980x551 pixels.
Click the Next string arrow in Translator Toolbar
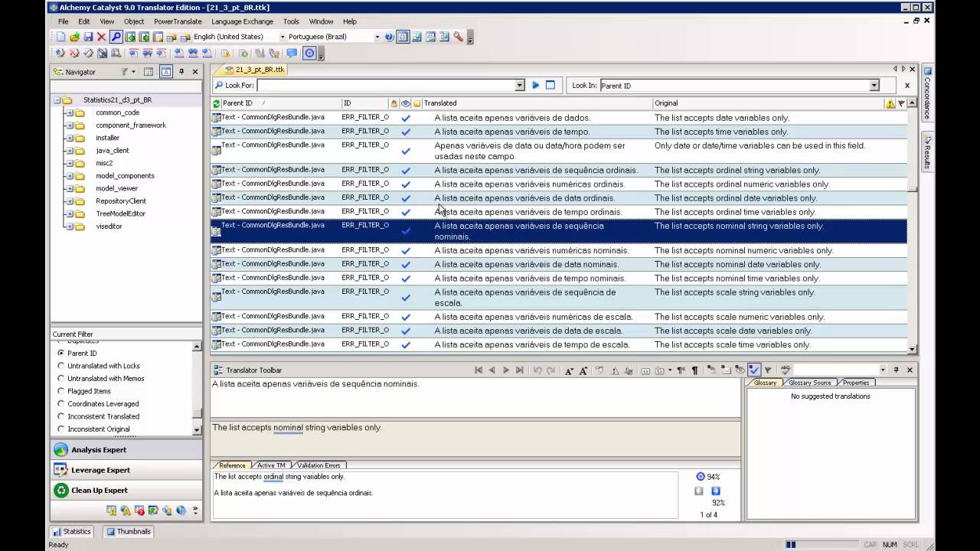tap(506, 370)
